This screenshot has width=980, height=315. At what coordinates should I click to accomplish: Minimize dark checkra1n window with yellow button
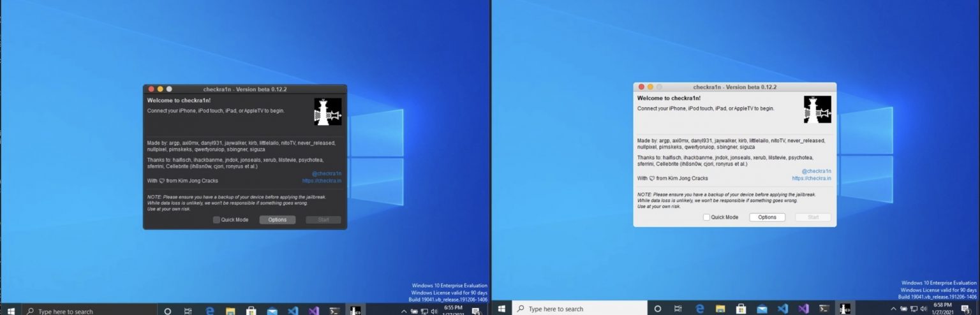pyautogui.click(x=161, y=89)
